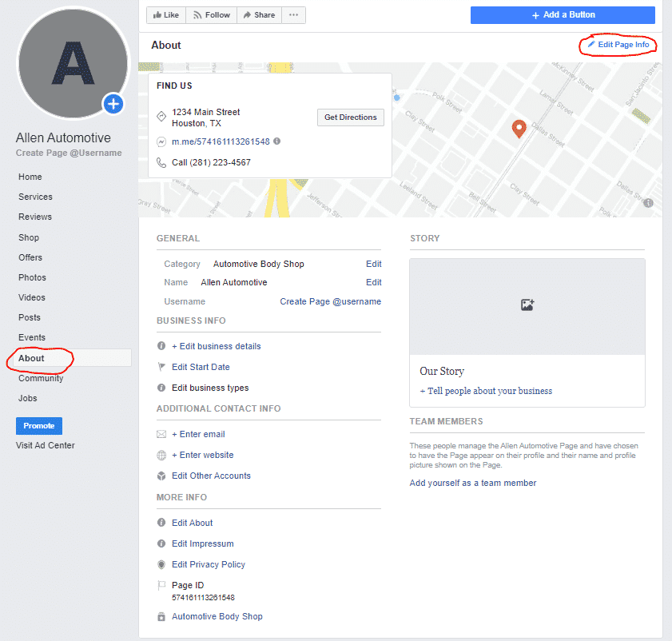Click Create Page @username in General section

(331, 301)
